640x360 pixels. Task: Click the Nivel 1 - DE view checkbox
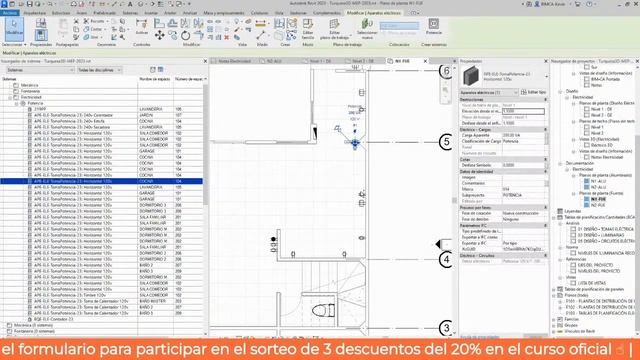coord(587,109)
